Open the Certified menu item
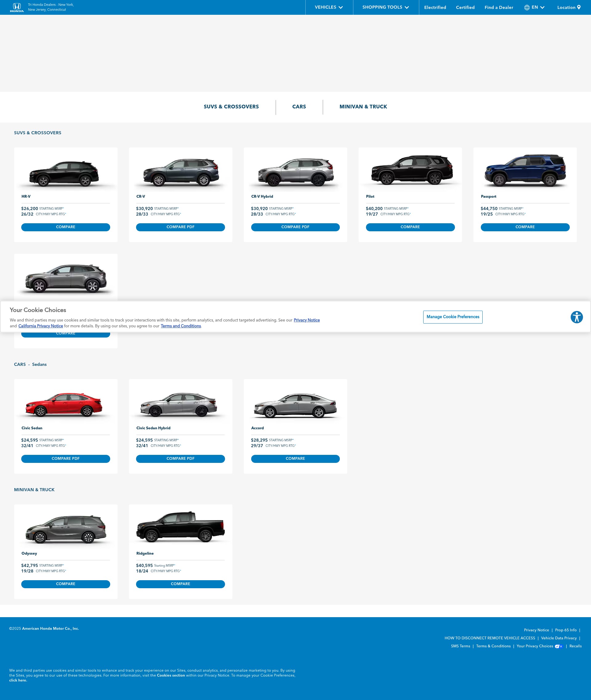This screenshot has height=700, width=591. coord(465,7)
